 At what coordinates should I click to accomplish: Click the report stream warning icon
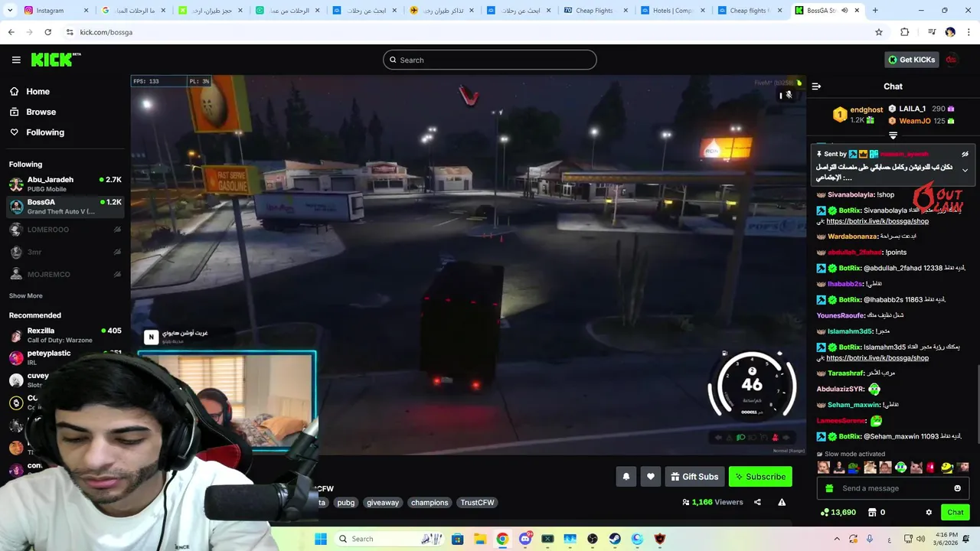(x=782, y=502)
